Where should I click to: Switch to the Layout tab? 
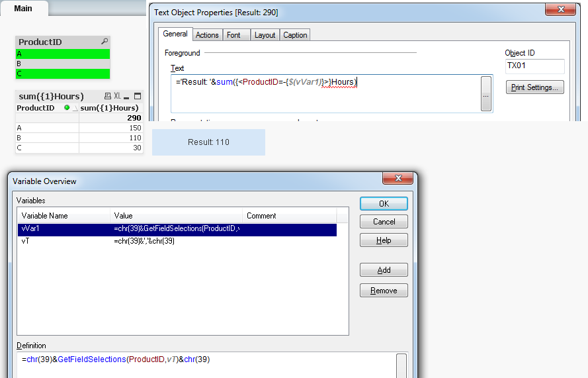pos(265,35)
